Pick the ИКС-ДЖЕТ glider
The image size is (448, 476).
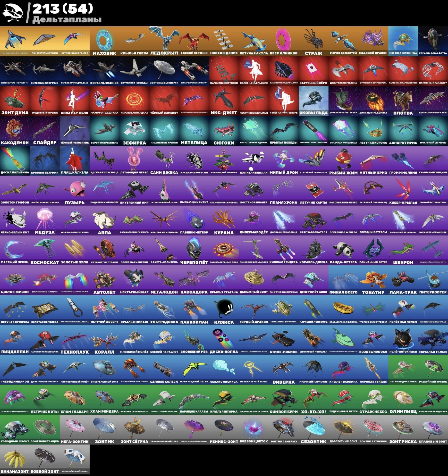(224, 101)
